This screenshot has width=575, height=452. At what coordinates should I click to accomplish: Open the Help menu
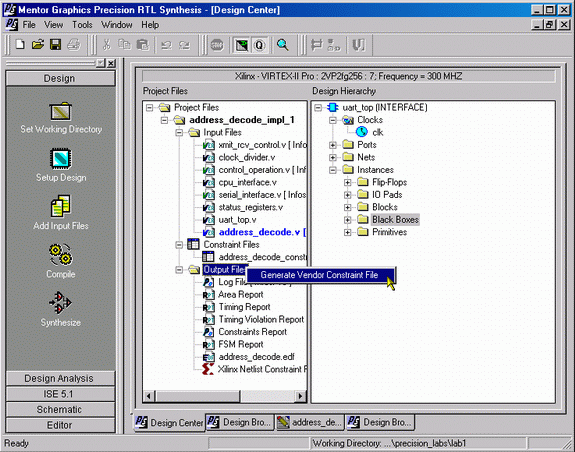[x=150, y=25]
